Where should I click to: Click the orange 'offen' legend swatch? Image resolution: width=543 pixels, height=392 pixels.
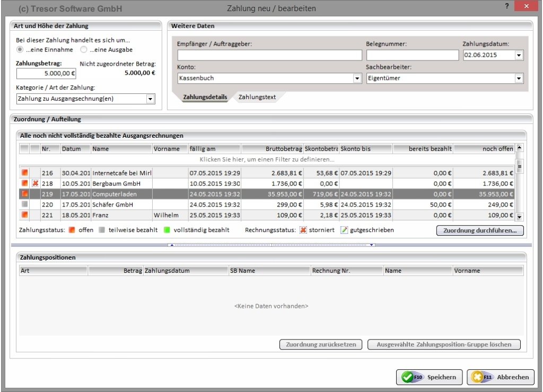pos(72,230)
